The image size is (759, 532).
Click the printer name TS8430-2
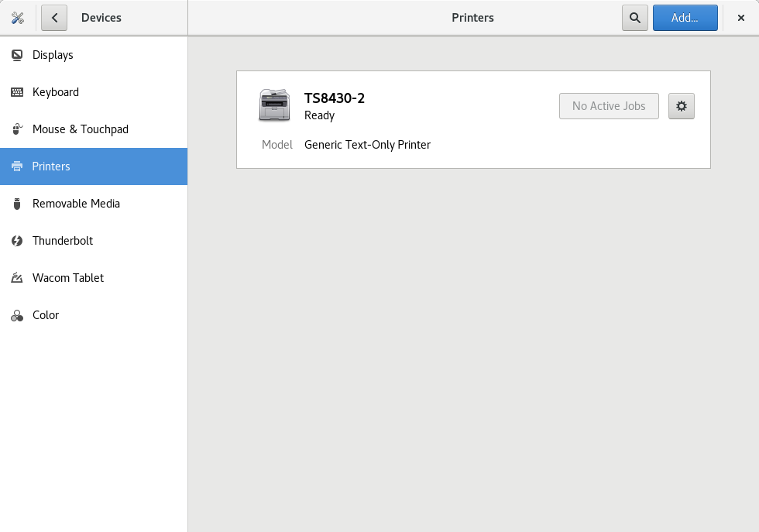click(335, 98)
